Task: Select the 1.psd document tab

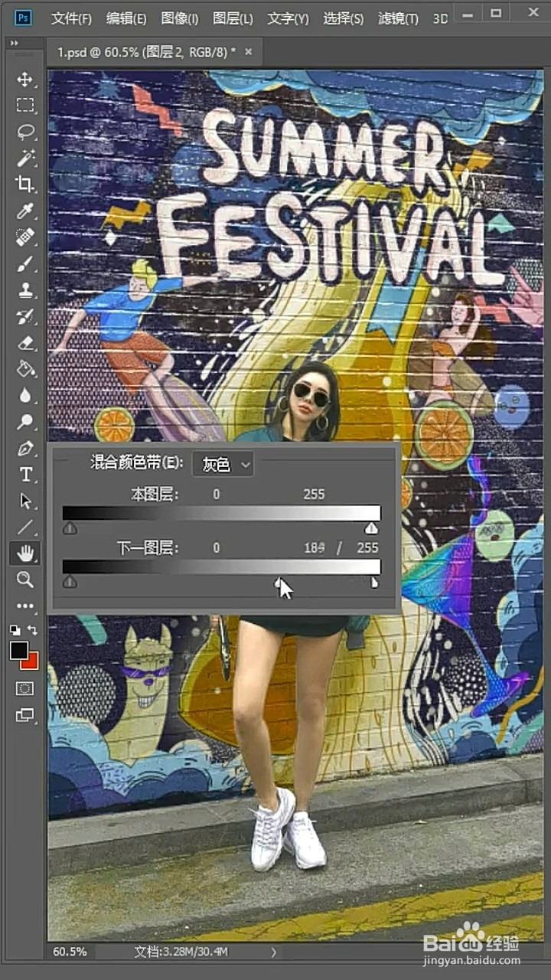Action: 145,52
